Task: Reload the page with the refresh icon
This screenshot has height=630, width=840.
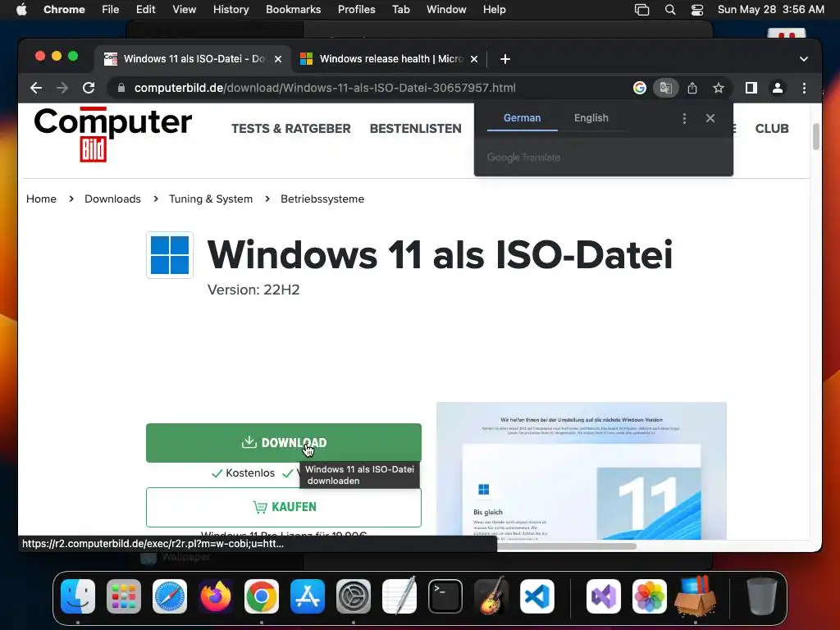Action: tap(89, 88)
